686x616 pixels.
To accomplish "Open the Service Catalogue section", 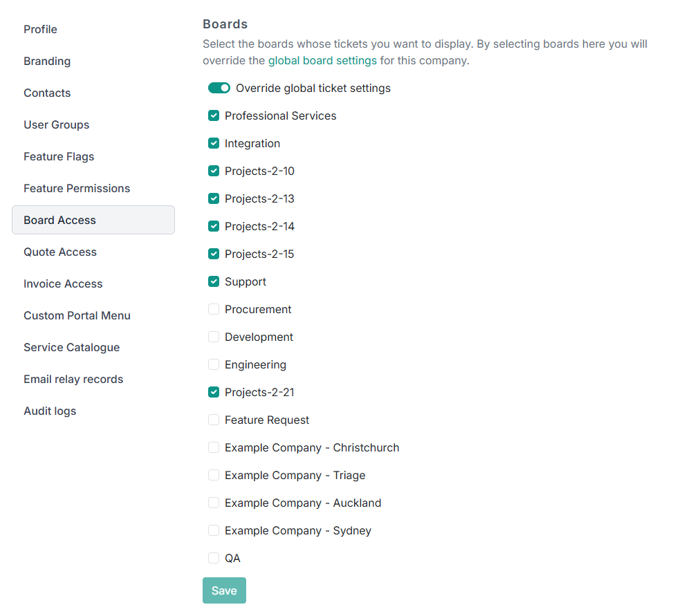I will tap(71, 347).
